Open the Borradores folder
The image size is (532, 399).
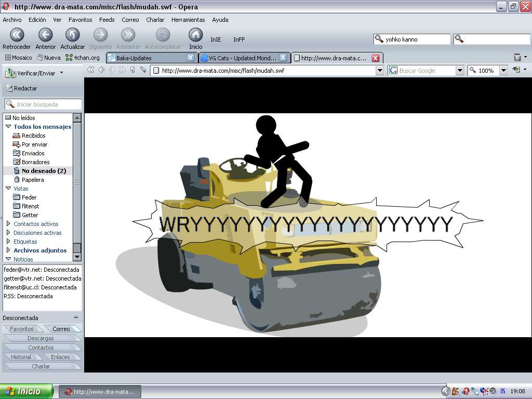tap(31, 162)
